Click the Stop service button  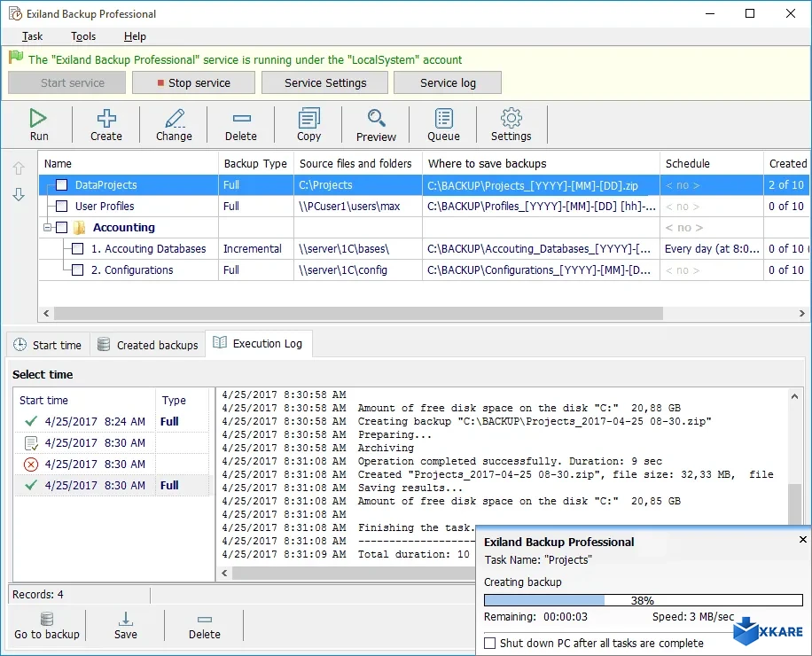coord(193,82)
